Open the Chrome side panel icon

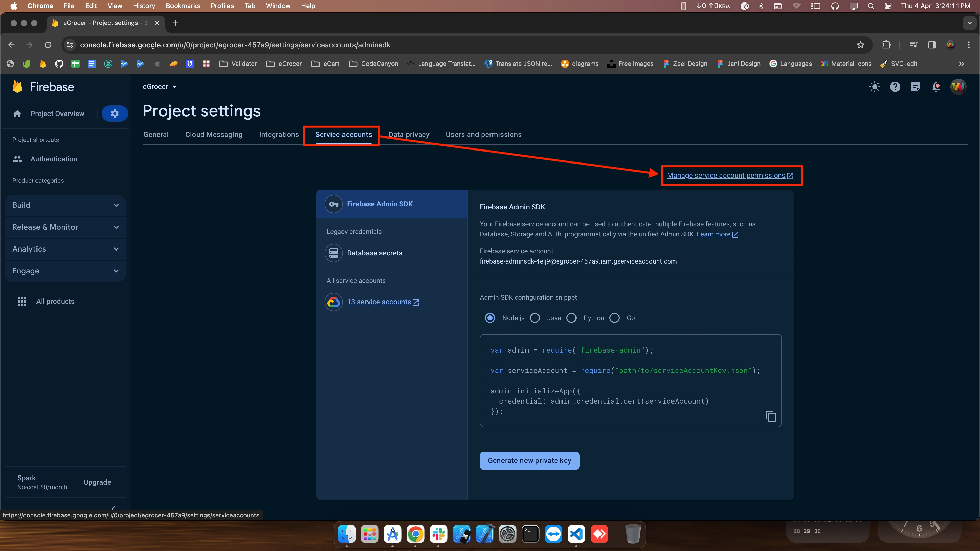(932, 45)
